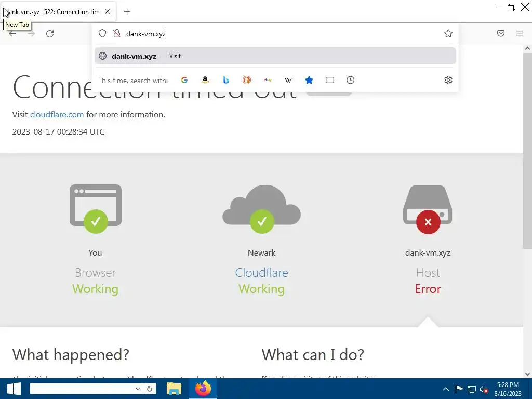
Task: Open the network status tray icon
Action: (x=472, y=389)
